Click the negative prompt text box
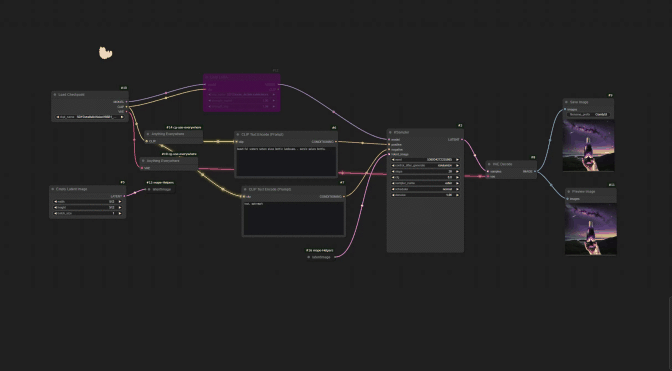The width and height of the screenshot is (672, 371). click(294, 218)
